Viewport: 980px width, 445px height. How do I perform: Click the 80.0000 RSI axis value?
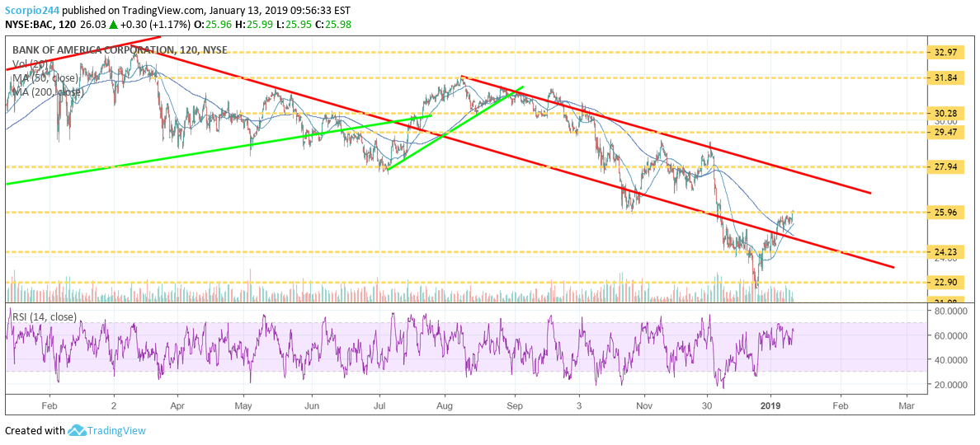click(950, 310)
